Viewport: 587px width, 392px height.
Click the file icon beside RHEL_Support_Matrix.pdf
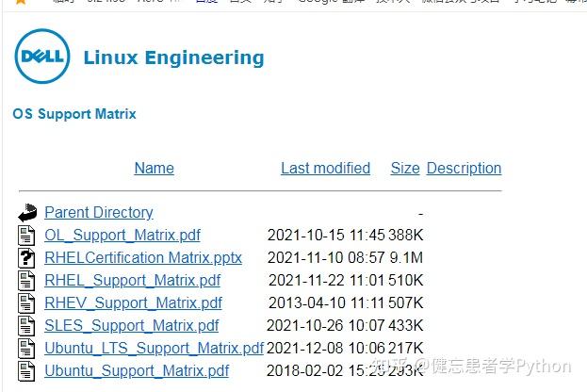(x=27, y=281)
